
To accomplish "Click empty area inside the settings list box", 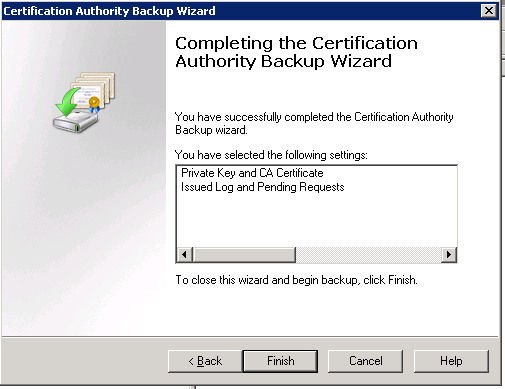I will (x=316, y=220).
